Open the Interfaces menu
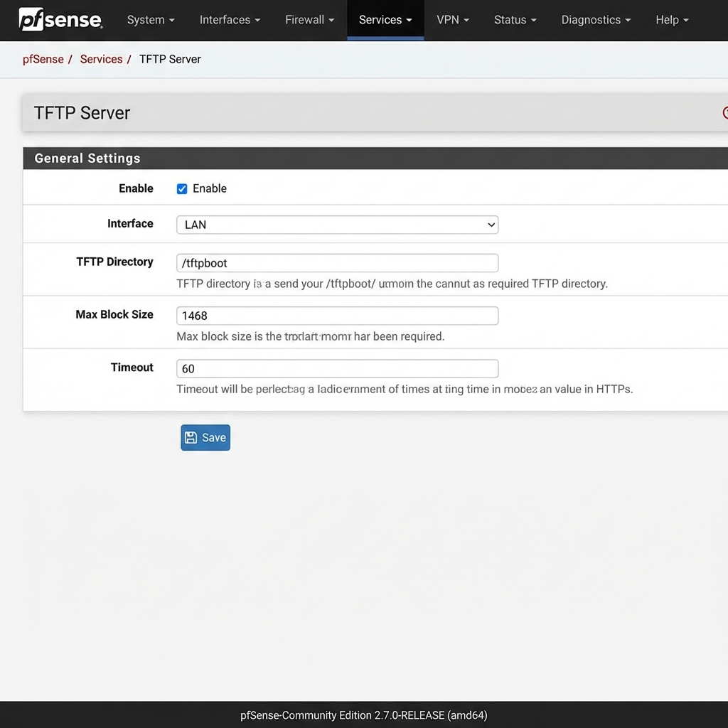The width and height of the screenshot is (728, 728). [x=229, y=20]
